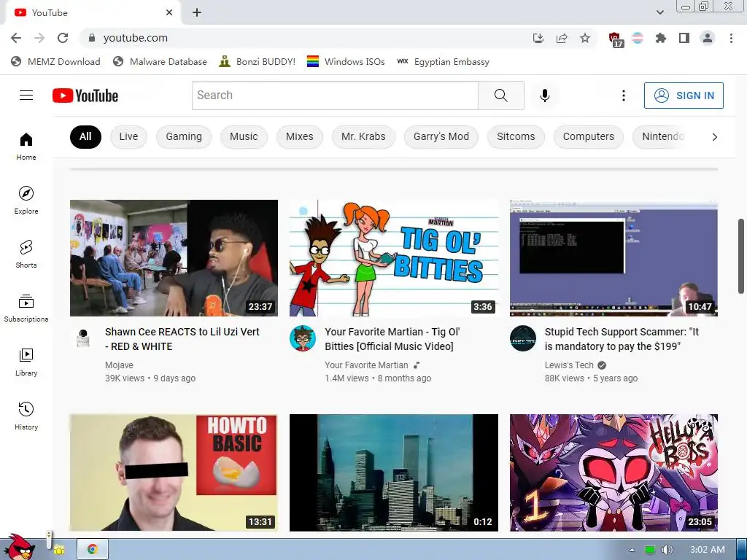The height and width of the screenshot is (560, 747).
Task: Show hidden system tray icons
Action: tap(632, 550)
